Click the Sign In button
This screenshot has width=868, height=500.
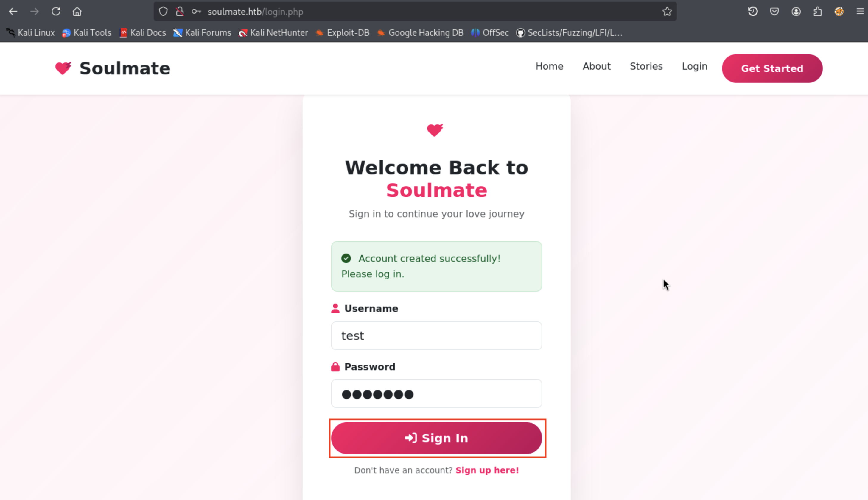tap(436, 438)
